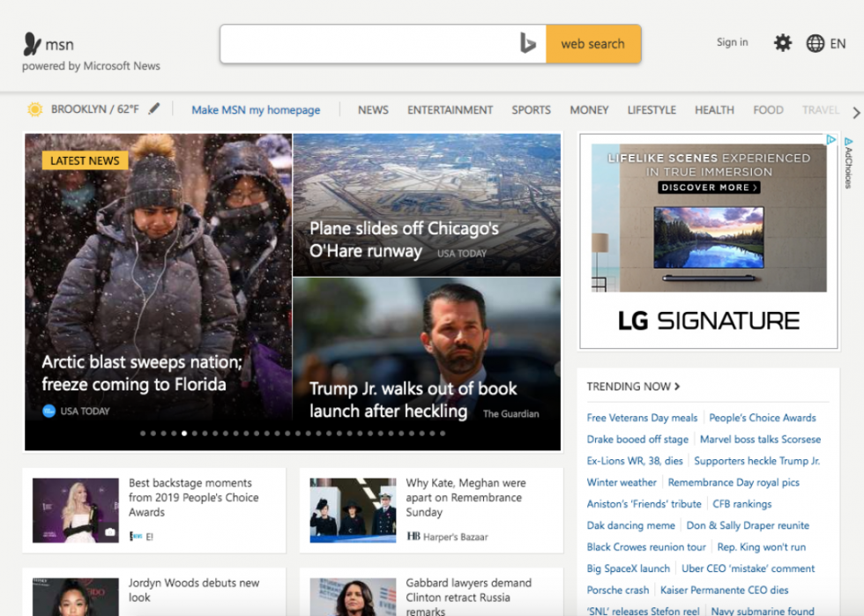
Task: Go to the SPORTS section
Action: coord(531,109)
